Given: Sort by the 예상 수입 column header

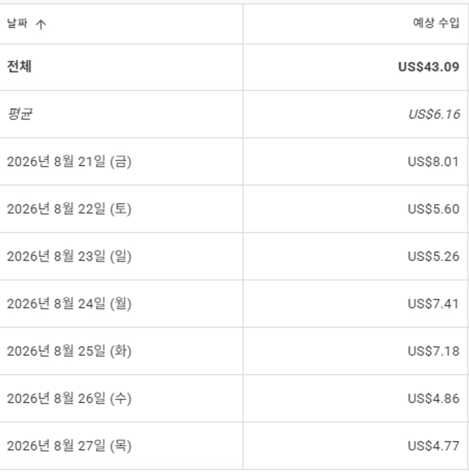Looking at the screenshot, I should pos(436,23).
